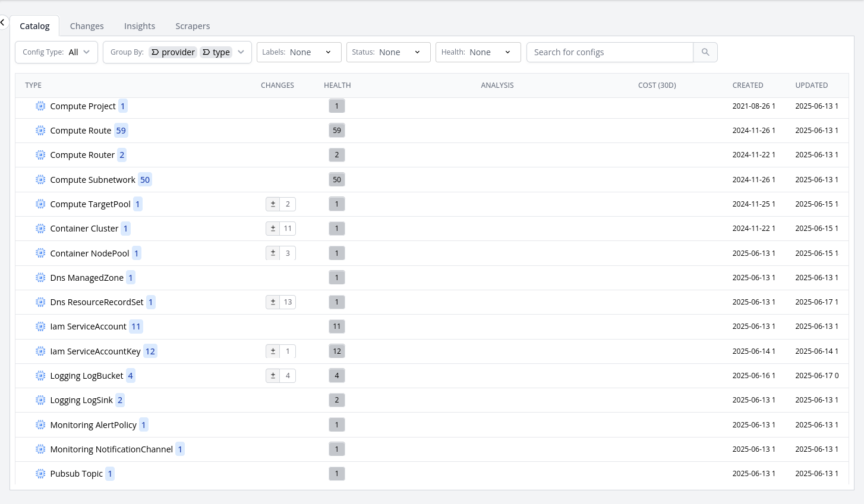Click Compute Subnetwork health badge 50

pos(337,180)
